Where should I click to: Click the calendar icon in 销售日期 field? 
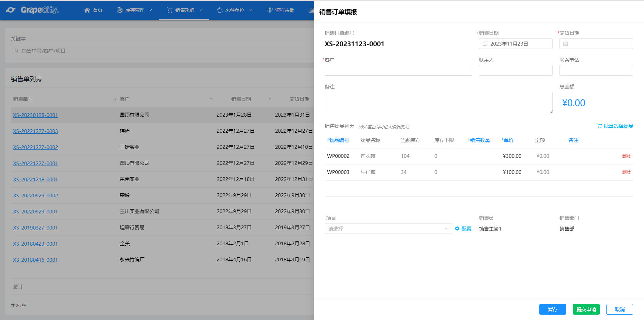(485, 44)
